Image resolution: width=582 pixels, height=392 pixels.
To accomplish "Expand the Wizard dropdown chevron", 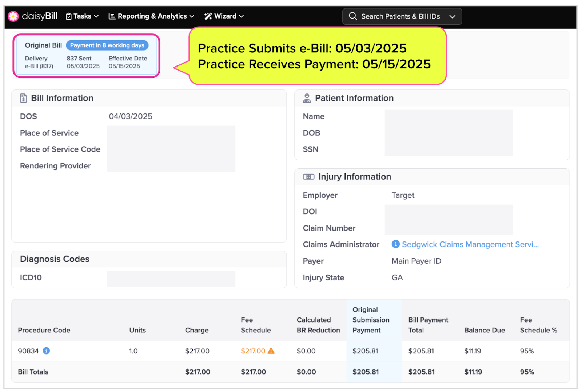I will click(242, 16).
